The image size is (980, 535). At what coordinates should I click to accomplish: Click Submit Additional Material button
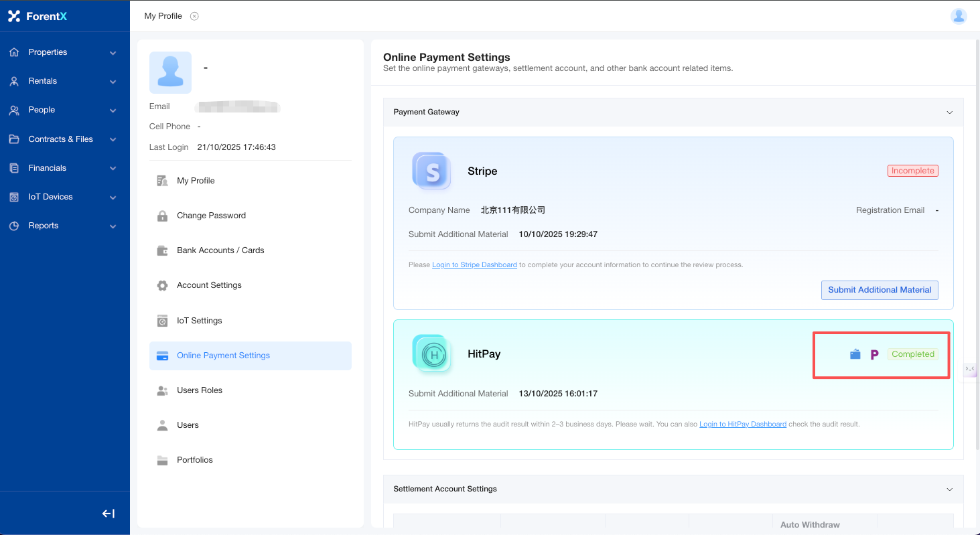pyautogui.click(x=880, y=290)
